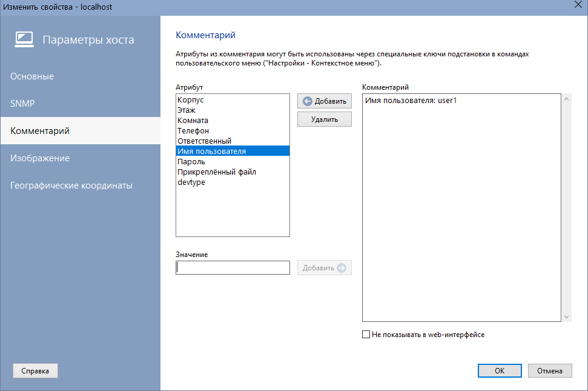
Task: Select the Корпус attribute
Action: (x=233, y=100)
